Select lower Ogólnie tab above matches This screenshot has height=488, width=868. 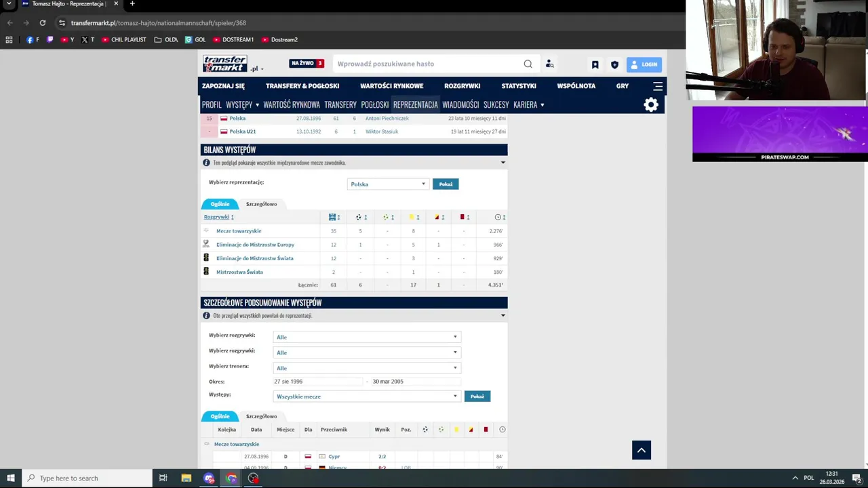point(220,416)
